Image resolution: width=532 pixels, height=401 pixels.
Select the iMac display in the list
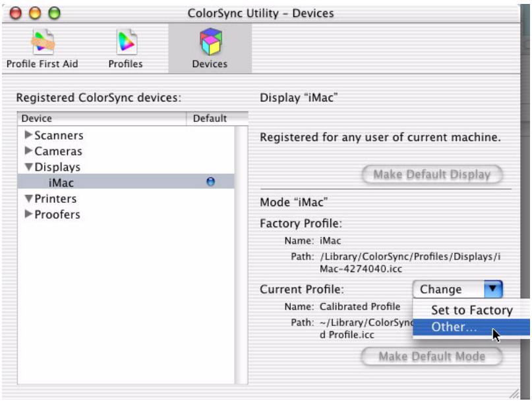pos(61,183)
